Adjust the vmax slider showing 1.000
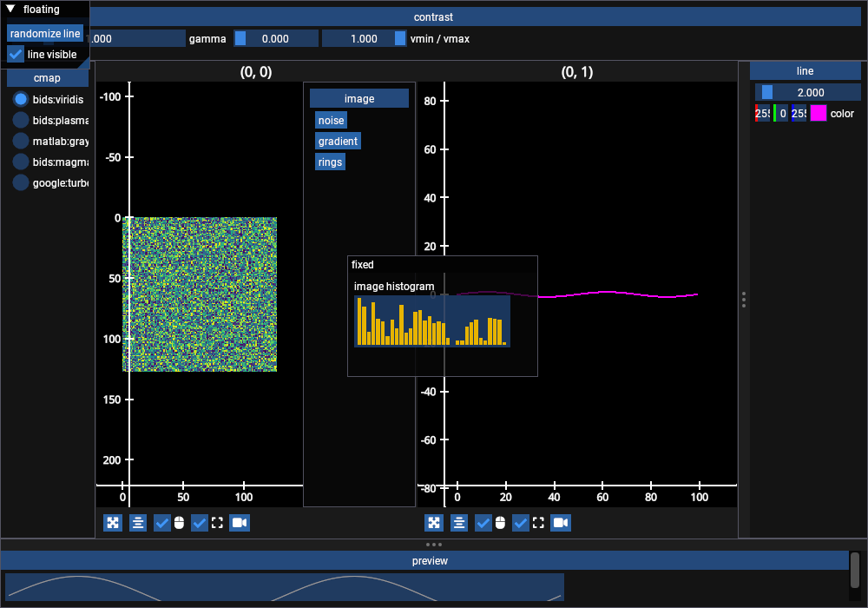This screenshot has height=608, width=868. coord(365,39)
